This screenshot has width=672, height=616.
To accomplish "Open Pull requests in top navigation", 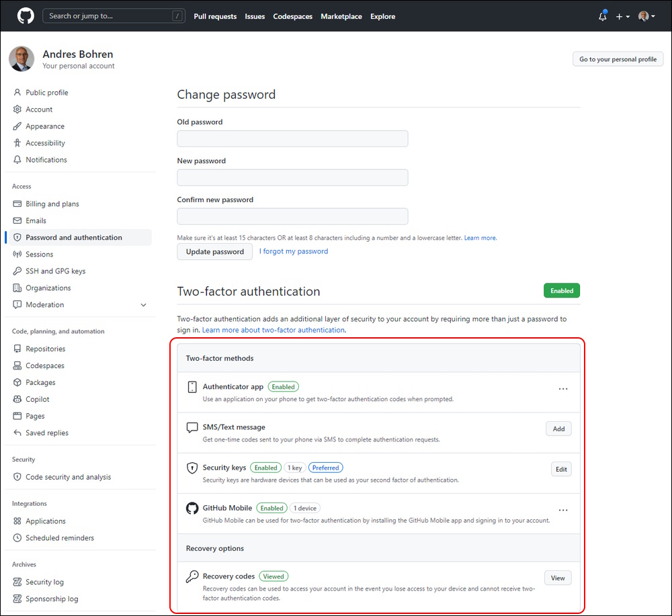I will click(x=215, y=16).
